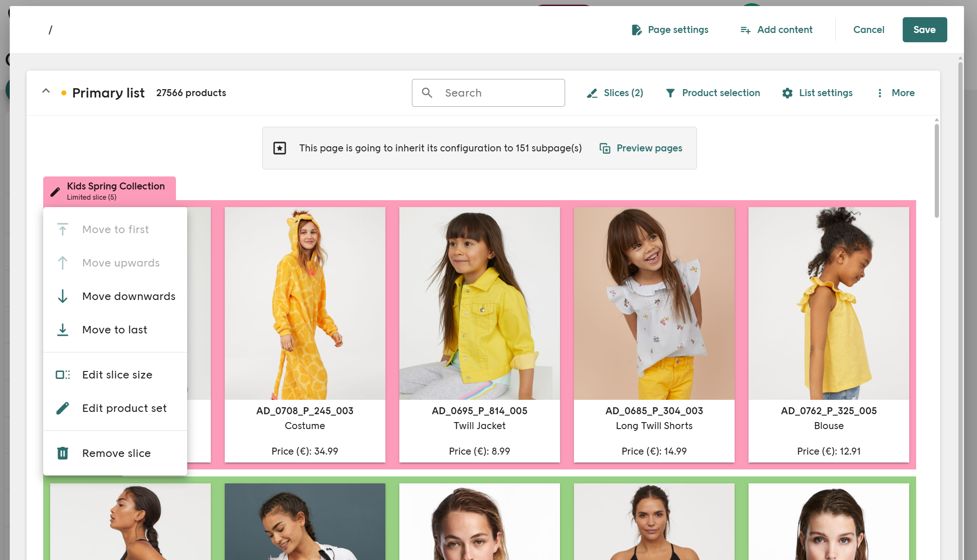
Task: Select Edit product set option
Action: pyautogui.click(x=124, y=408)
